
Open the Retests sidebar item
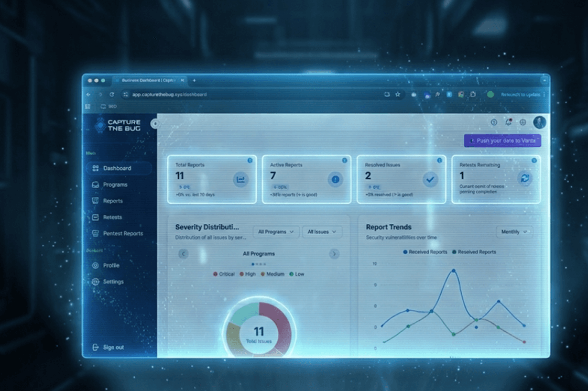click(x=107, y=217)
